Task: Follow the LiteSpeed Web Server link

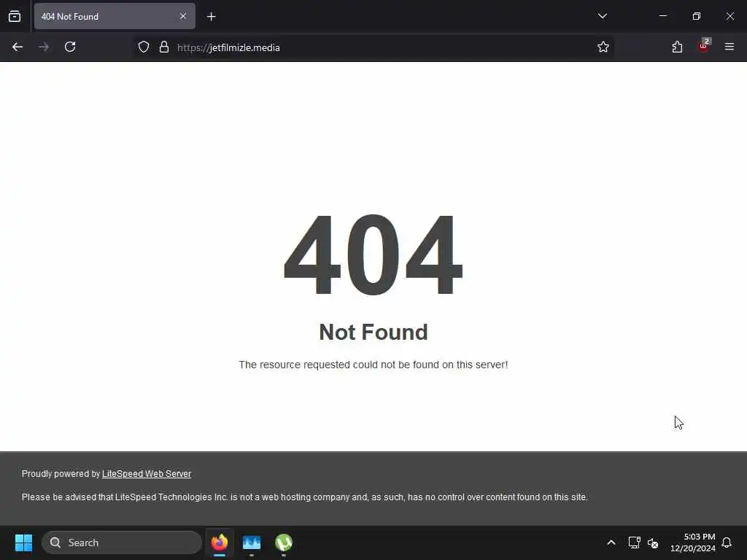Action: [146, 474]
